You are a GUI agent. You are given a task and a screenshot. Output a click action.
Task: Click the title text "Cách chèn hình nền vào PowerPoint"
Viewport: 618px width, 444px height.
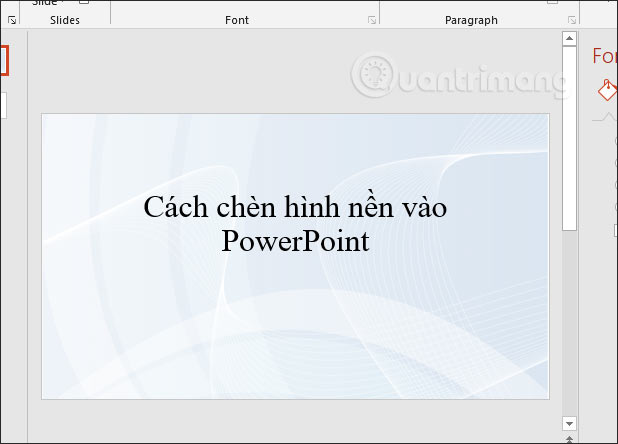(295, 223)
